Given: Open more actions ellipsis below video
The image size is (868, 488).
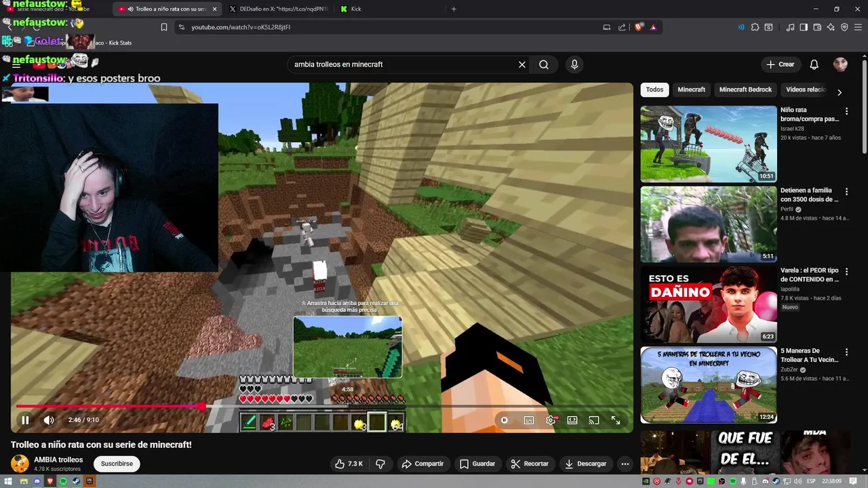Looking at the screenshot, I should 625,464.
